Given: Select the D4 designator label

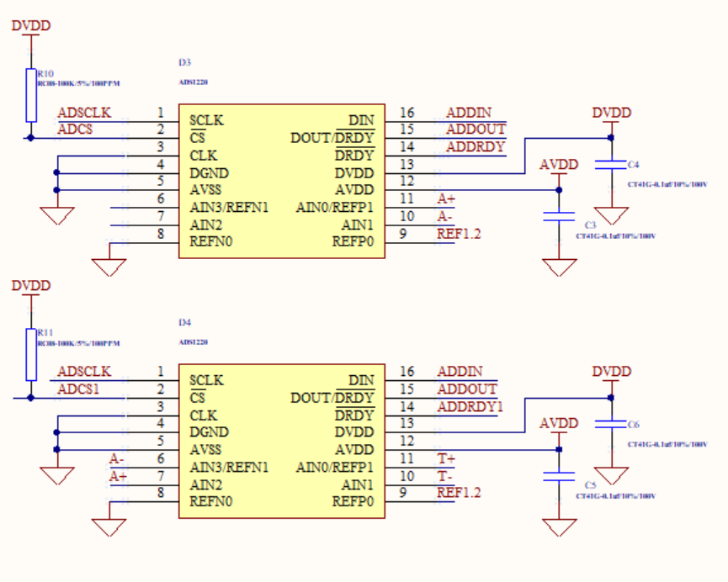Looking at the screenshot, I should point(185,322).
